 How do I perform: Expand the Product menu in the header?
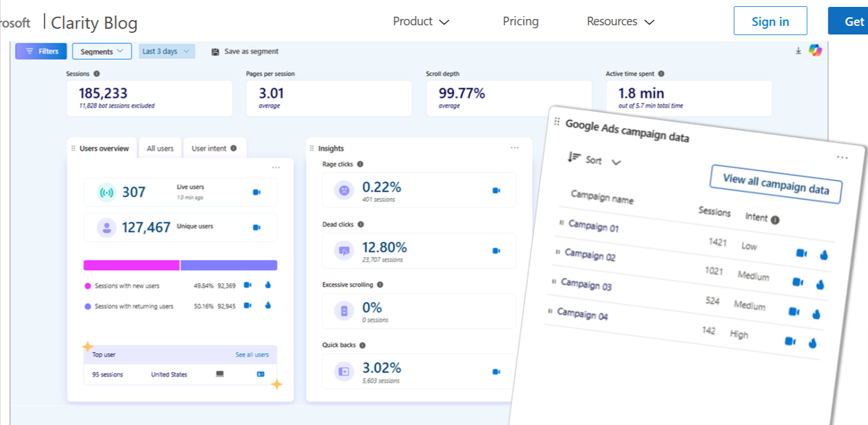[x=421, y=21]
